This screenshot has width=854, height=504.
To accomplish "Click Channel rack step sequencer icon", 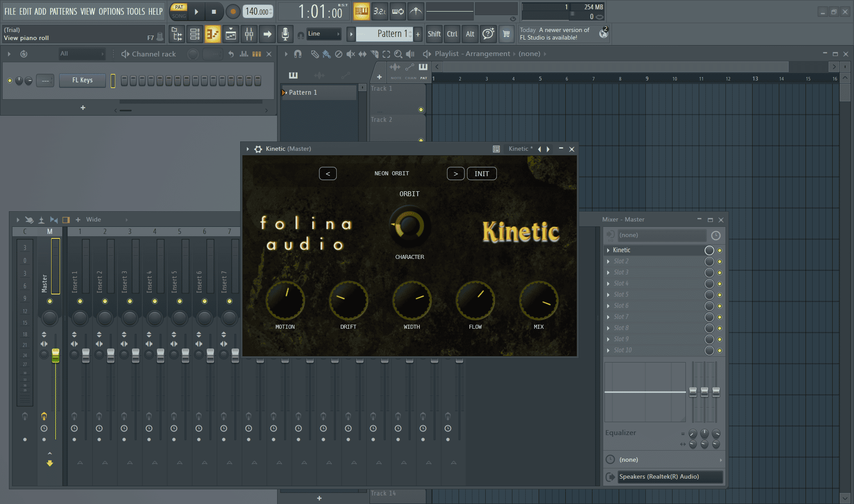I will click(x=257, y=54).
